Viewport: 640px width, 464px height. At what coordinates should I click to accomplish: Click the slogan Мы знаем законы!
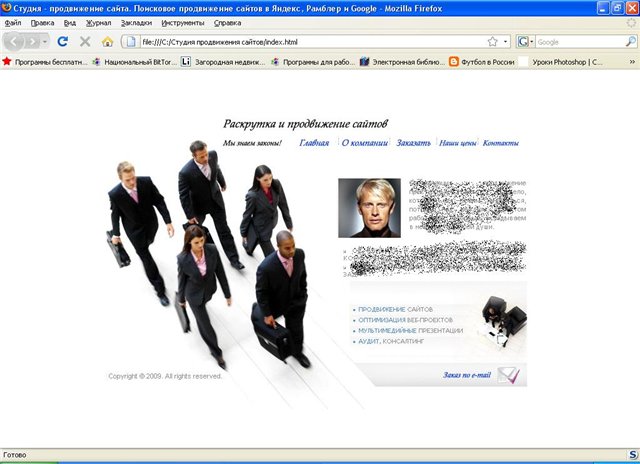pyautogui.click(x=252, y=143)
